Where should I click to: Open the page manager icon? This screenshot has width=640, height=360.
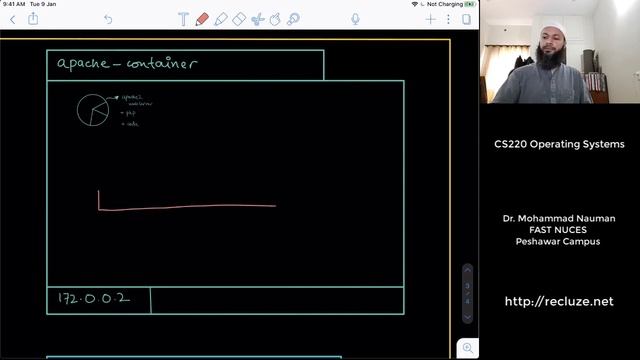(466, 19)
